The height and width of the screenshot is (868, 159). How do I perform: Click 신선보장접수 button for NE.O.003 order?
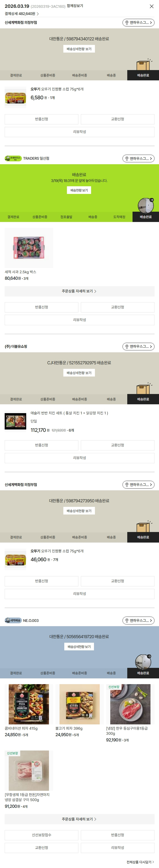[41, 835]
